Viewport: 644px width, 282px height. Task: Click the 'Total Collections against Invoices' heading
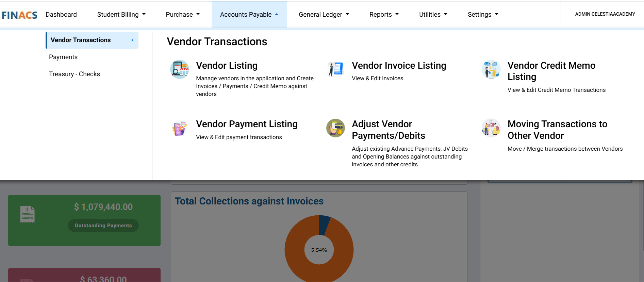[x=249, y=201]
